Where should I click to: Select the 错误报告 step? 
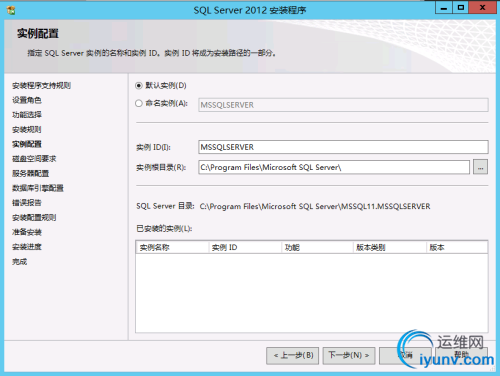pyautogui.click(x=27, y=203)
